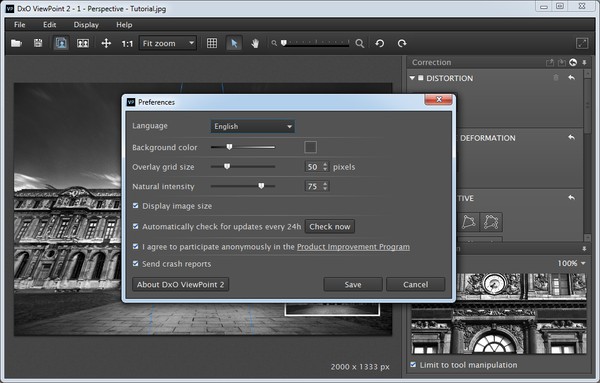Save the preferences
This screenshot has height=383, width=600.
(x=353, y=284)
